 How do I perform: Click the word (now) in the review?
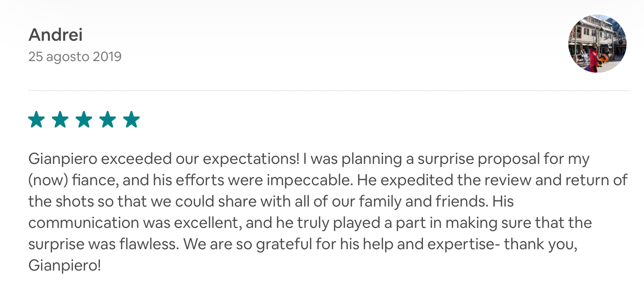coord(48,180)
